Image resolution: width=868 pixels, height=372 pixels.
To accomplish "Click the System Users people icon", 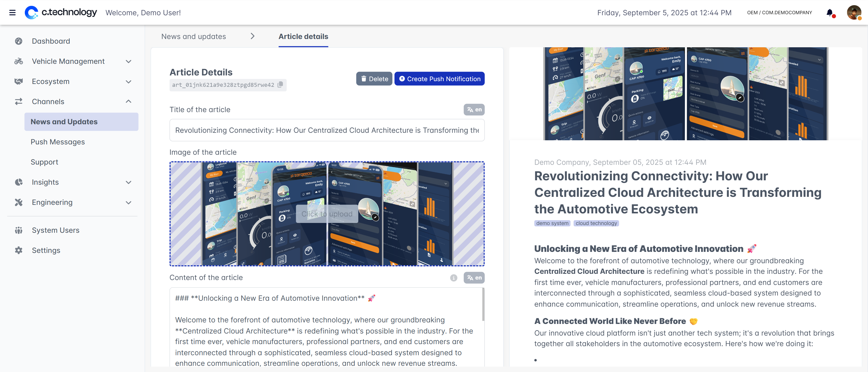I will tap(19, 230).
